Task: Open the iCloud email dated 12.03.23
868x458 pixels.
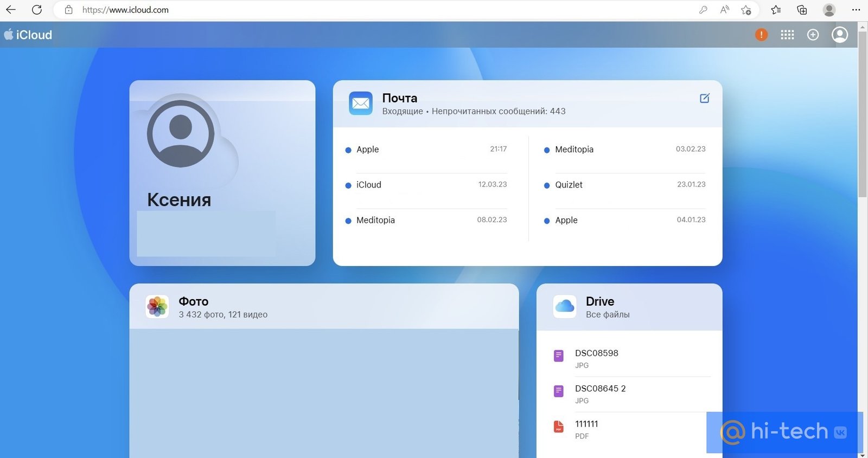Action: [x=426, y=185]
